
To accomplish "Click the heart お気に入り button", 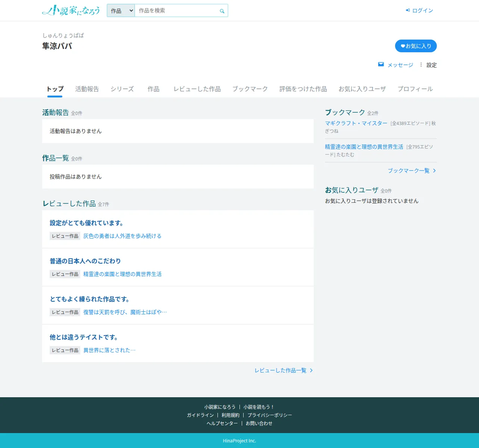I will click(x=416, y=46).
